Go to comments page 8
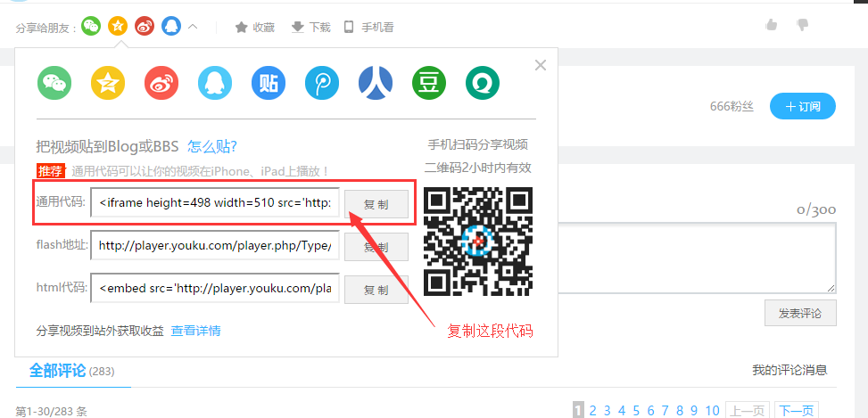 [679, 410]
